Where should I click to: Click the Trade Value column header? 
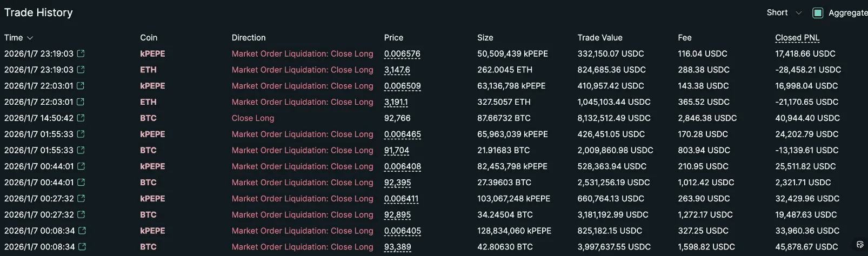click(600, 38)
